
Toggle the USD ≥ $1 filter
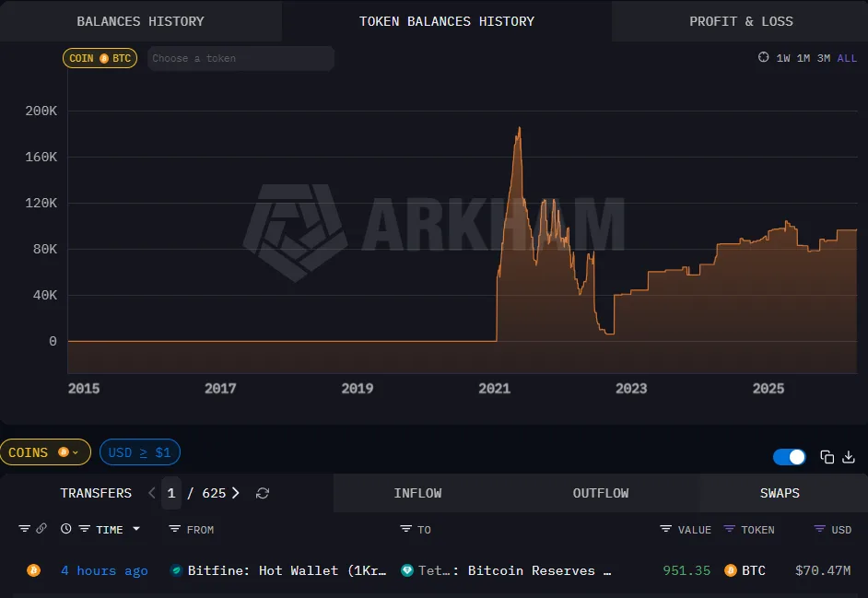tap(139, 451)
